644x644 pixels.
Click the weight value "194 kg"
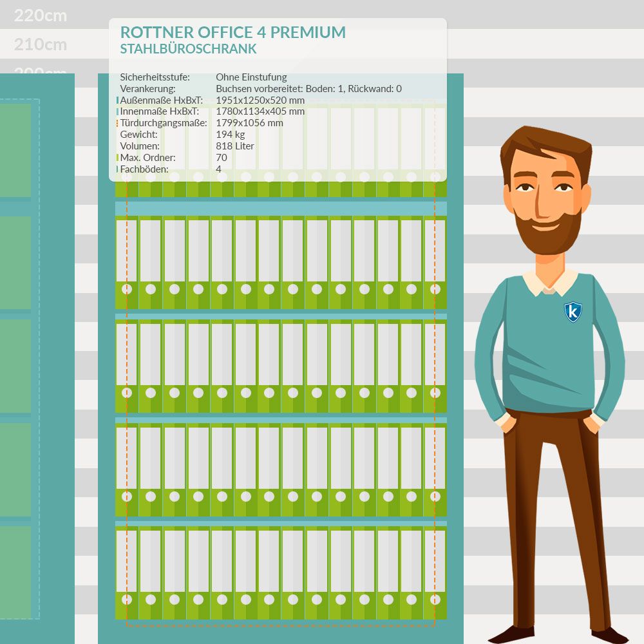231,135
